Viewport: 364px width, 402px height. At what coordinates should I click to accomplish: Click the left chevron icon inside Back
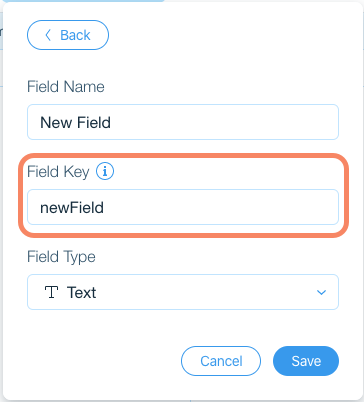pyautogui.click(x=48, y=35)
